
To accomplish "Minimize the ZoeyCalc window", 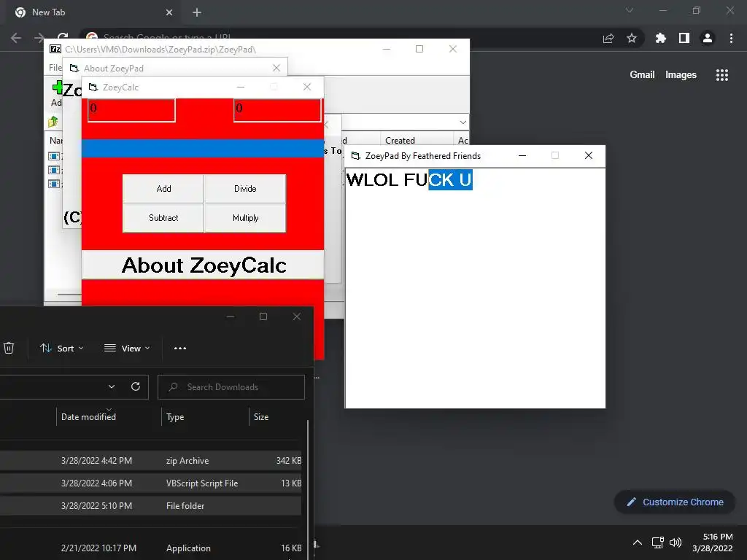I will [x=241, y=87].
